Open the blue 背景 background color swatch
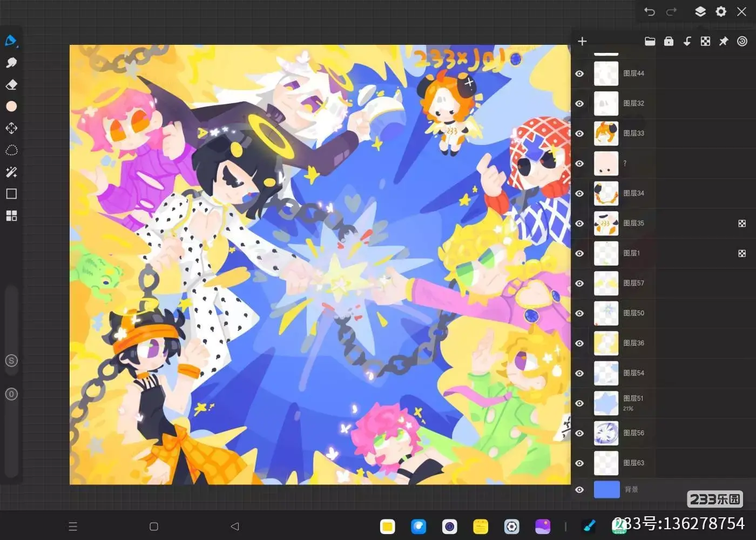 [x=606, y=489]
